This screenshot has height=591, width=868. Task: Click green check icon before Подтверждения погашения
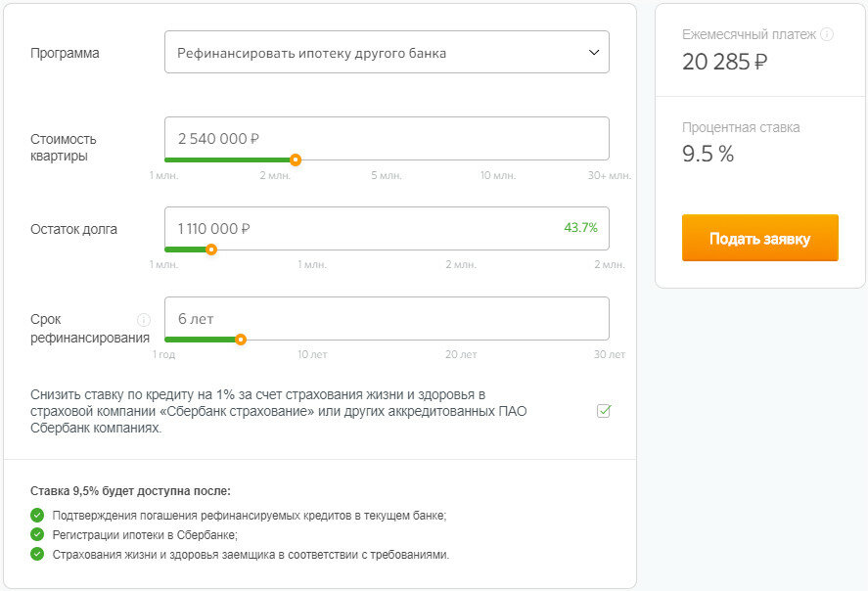(x=37, y=516)
